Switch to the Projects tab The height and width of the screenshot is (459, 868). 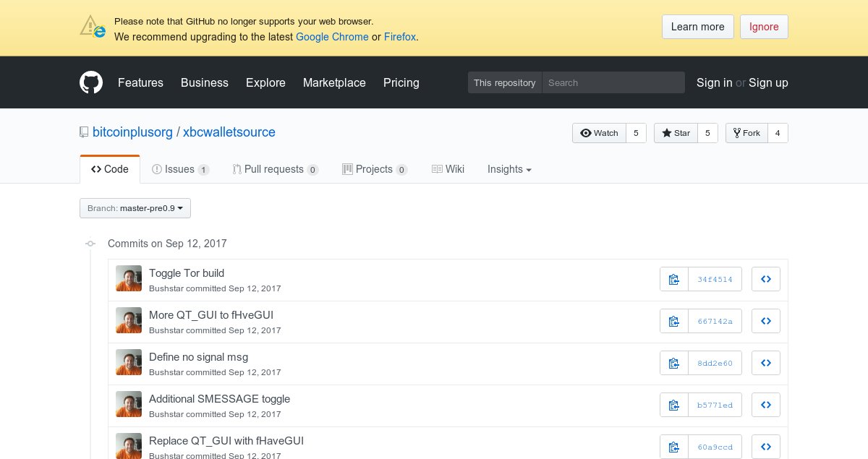click(375, 169)
